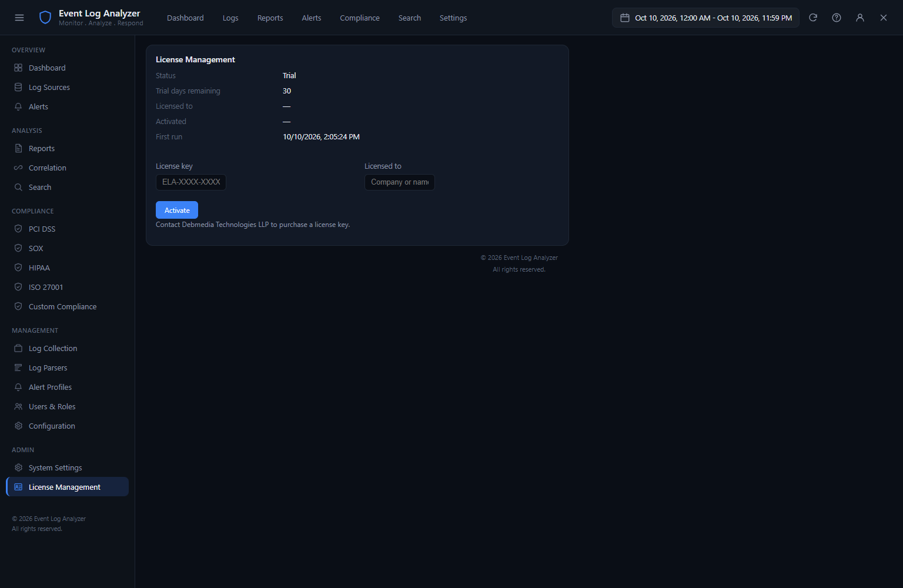Click the License Management card icon
Viewport: 903px width, 588px height.
pyautogui.click(x=18, y=487)
